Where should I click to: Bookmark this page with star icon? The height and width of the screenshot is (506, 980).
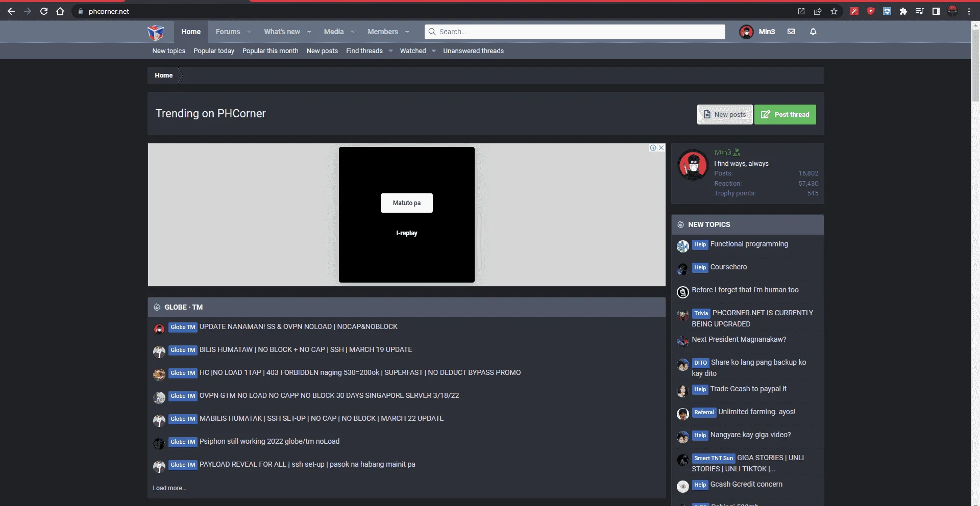pos(834,11)
